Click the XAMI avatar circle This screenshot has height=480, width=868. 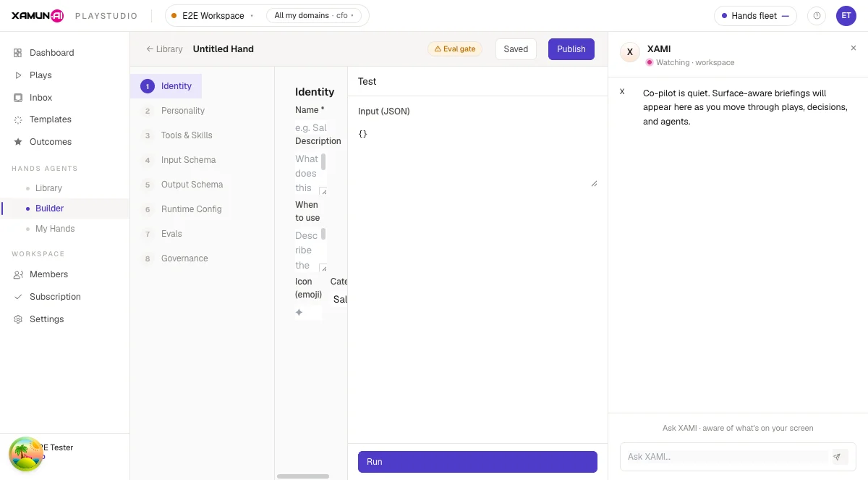click(x=630, y=52)
